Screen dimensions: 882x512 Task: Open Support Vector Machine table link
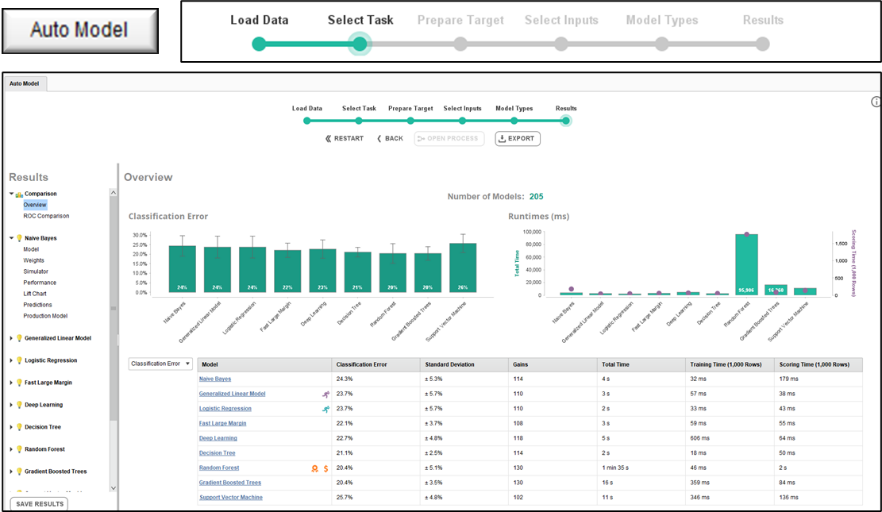231,497
